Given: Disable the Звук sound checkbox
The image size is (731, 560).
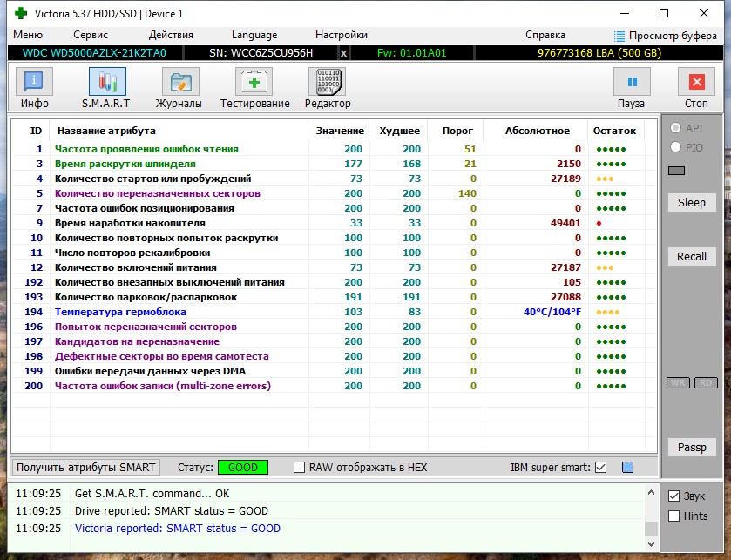Looking at the screenshot, I should (x=673, y=496).
